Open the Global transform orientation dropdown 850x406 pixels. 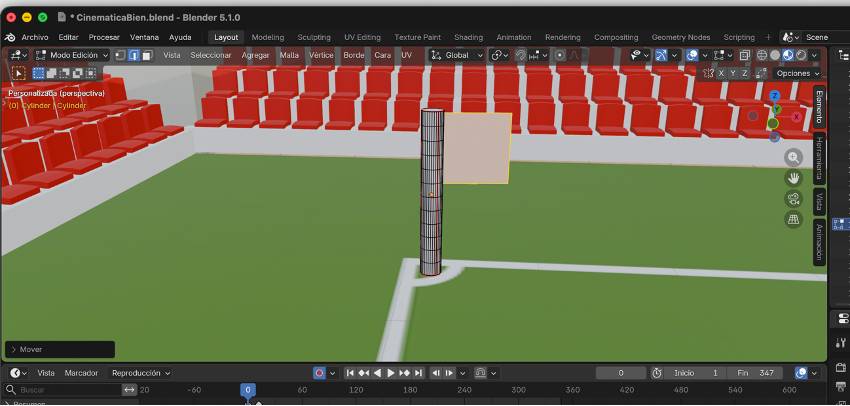coord(456,55)
